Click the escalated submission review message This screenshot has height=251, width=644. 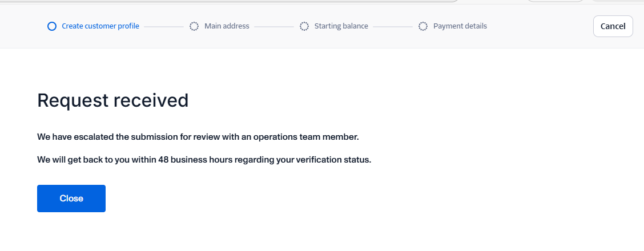coord(198,137)
